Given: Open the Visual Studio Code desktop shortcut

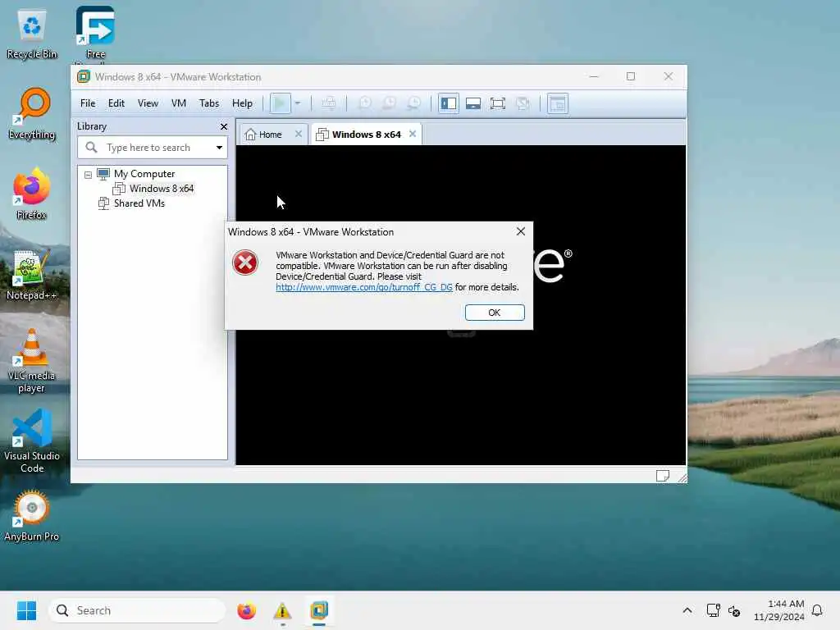Looking at the screenshot, I should (32, 441).
